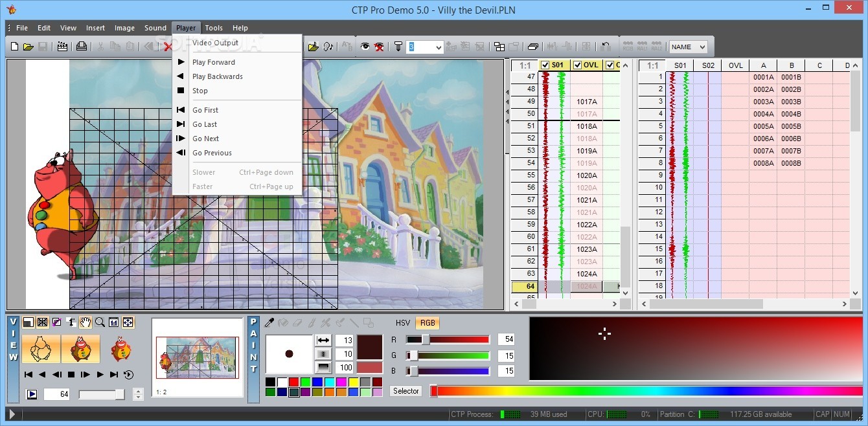Click the red X delete icon
This screenshot has height=426, width=868.
pyautogui.click(x=168, y=47)
